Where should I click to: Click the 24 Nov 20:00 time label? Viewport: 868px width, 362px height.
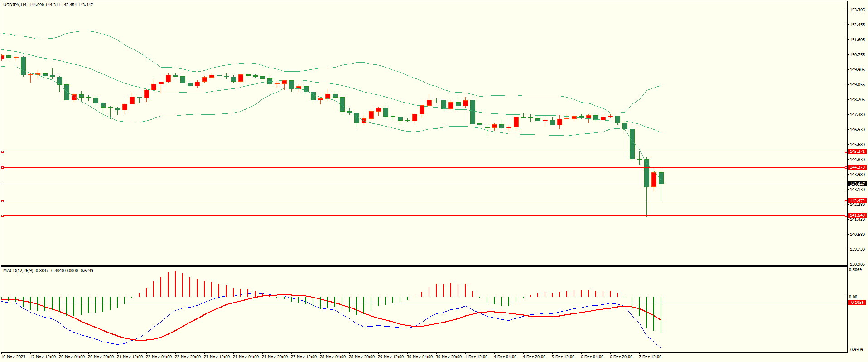pyautogui.click(x=275, y=357)
